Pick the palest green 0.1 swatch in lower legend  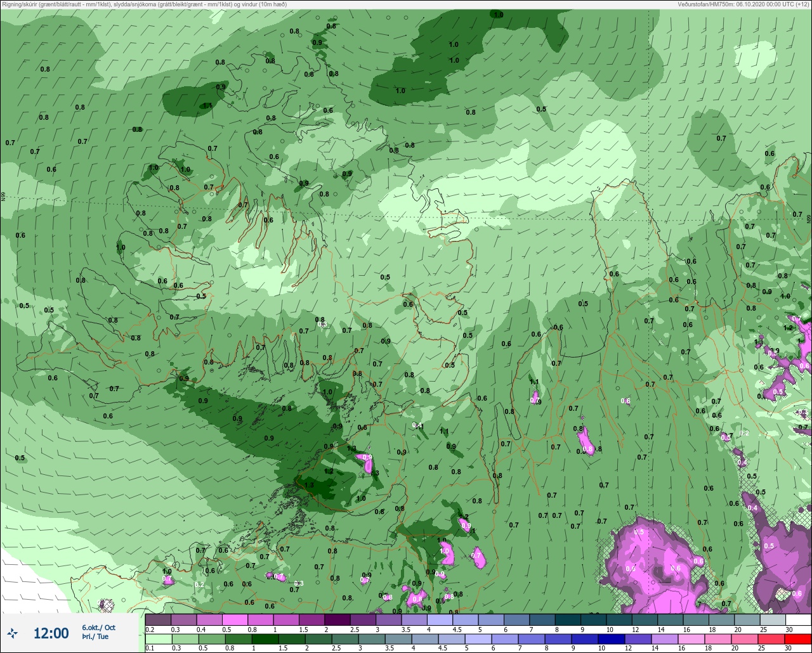click(x=158, y=638)
